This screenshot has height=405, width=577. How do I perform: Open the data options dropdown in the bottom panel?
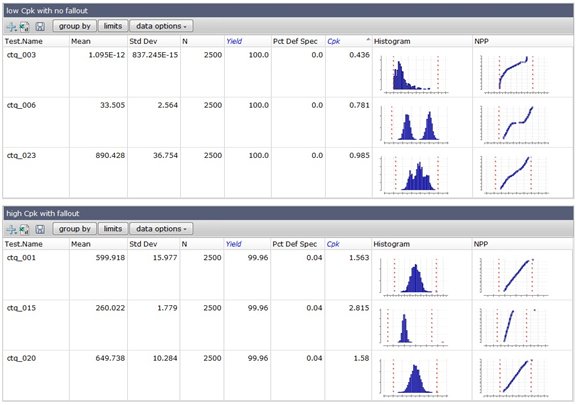(x=161, y=229)
